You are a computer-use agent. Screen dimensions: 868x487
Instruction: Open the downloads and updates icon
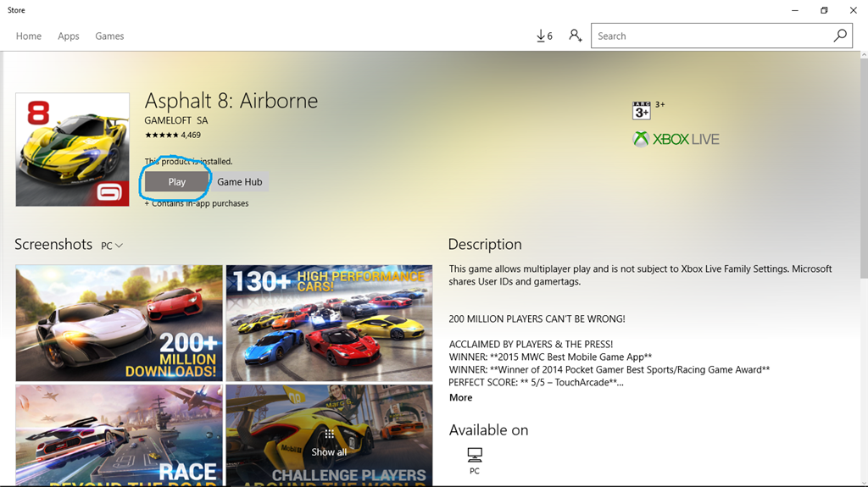[x=544, y=36]
